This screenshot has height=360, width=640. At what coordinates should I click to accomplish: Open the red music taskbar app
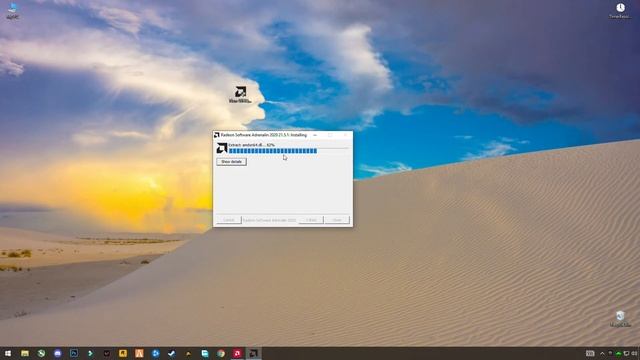click(237, 353)
